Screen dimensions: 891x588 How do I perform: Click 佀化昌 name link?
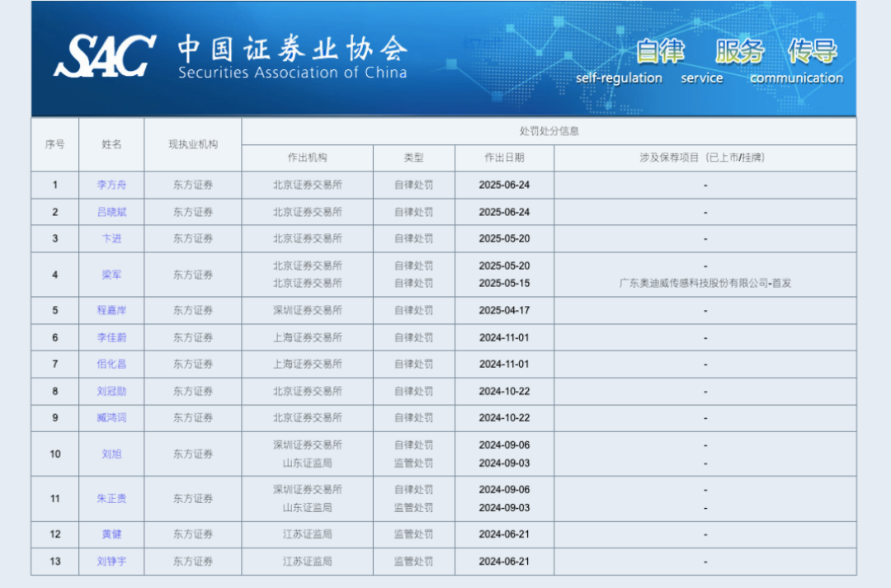pyautogui.click(x=111, y=364)
